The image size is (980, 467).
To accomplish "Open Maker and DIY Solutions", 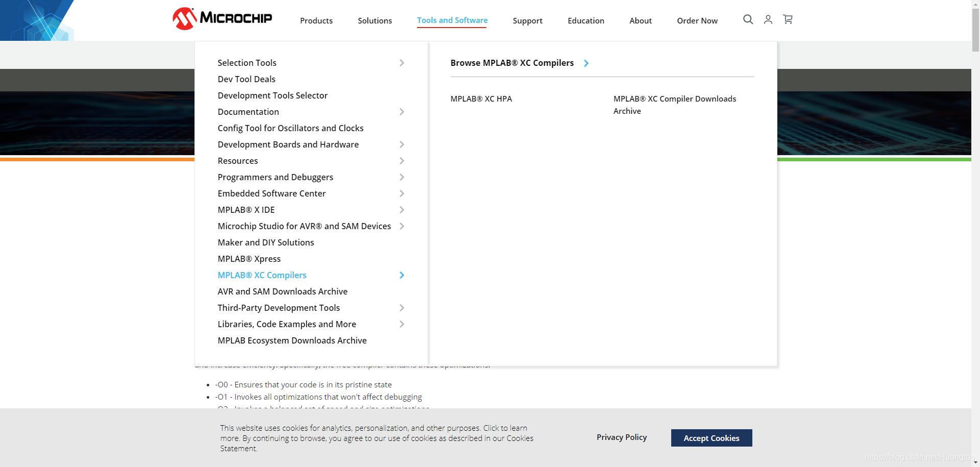I will coord(265,242).
